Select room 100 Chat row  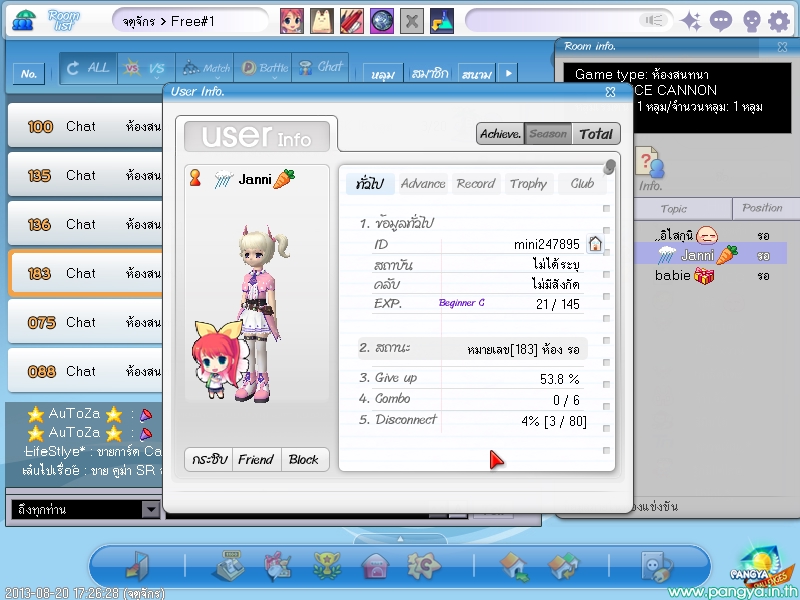pyautogui.click(x=86, y=126)
